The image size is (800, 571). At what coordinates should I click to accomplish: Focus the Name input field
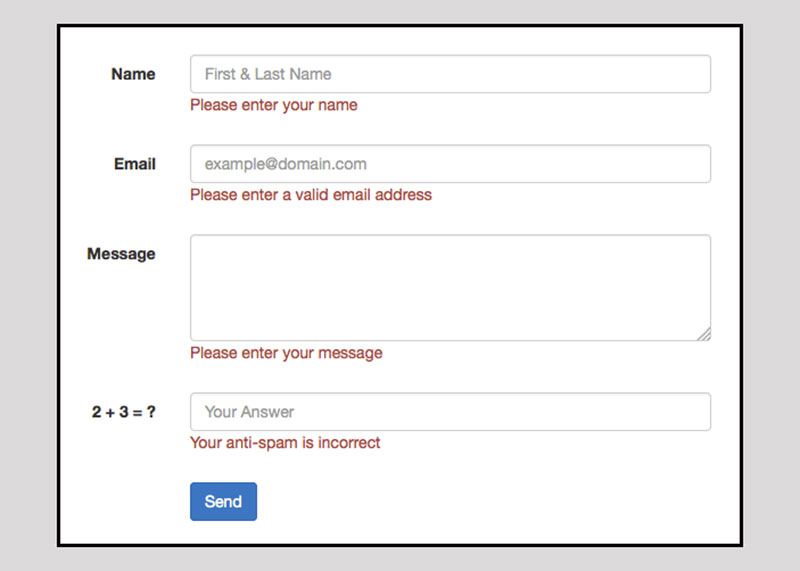pyautogui.click(x=451, y=74)
